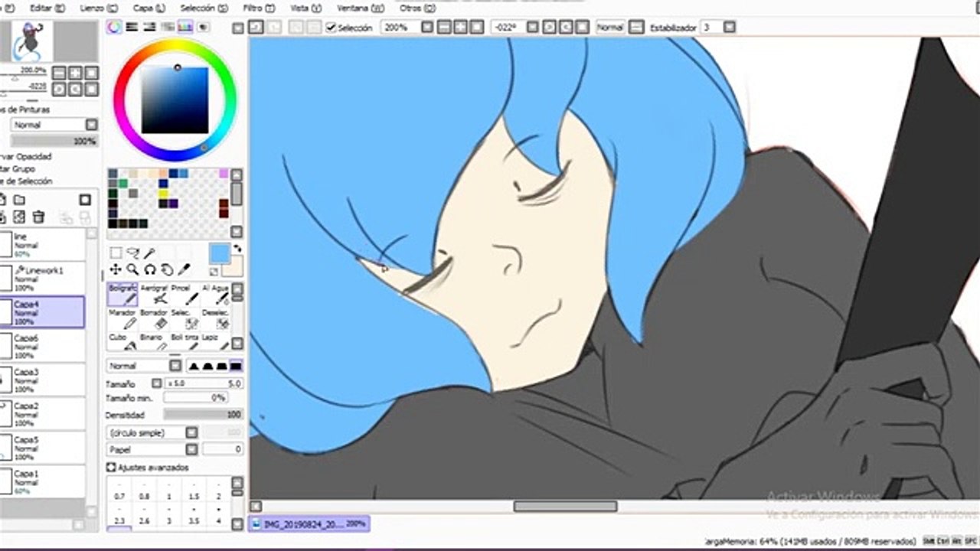Select the rotate view tool
The height and width of the screenshot is (551, 980).
coord(150,269)
